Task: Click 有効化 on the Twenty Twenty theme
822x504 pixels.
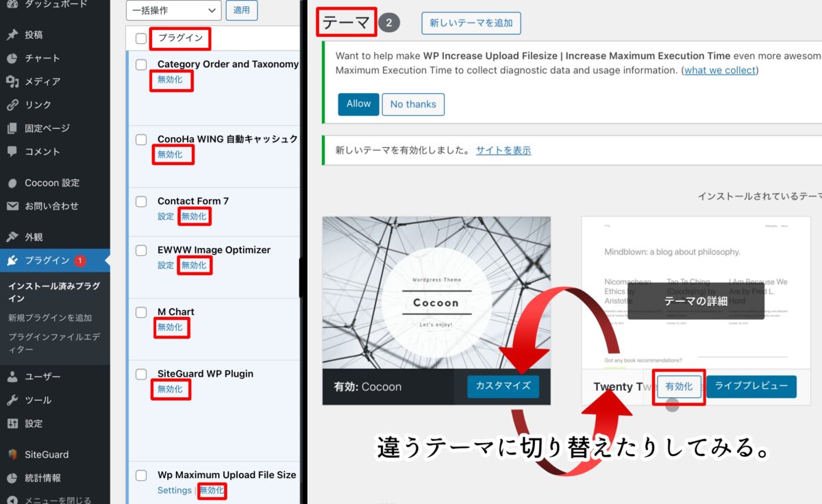Action: click(x=679, y=386)
